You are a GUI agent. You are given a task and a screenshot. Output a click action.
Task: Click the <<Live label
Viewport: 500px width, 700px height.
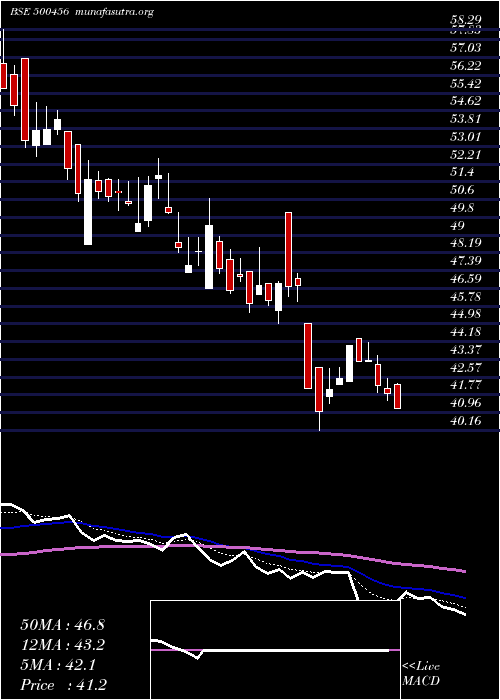tap(421, 667)
